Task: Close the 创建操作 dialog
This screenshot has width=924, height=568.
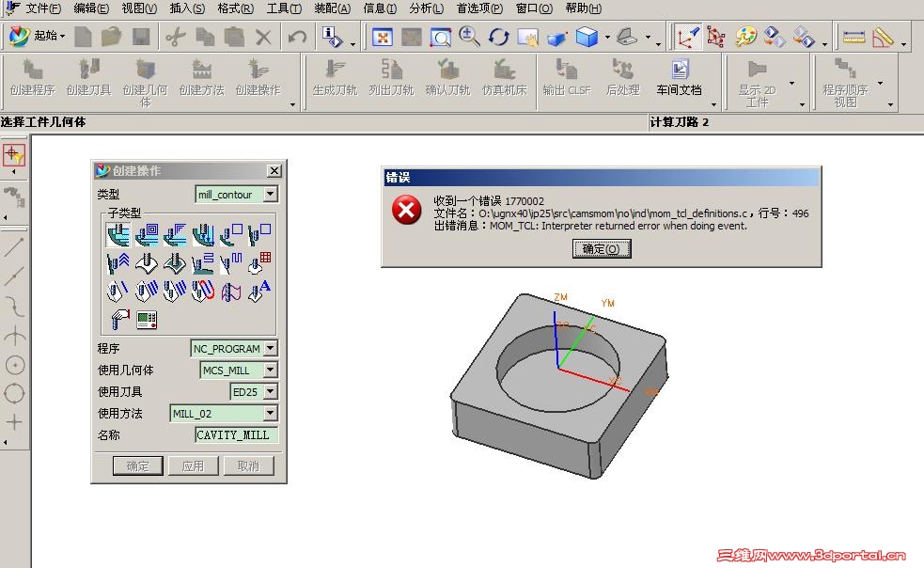Action: pyautogui.click(x=274, y=170)
